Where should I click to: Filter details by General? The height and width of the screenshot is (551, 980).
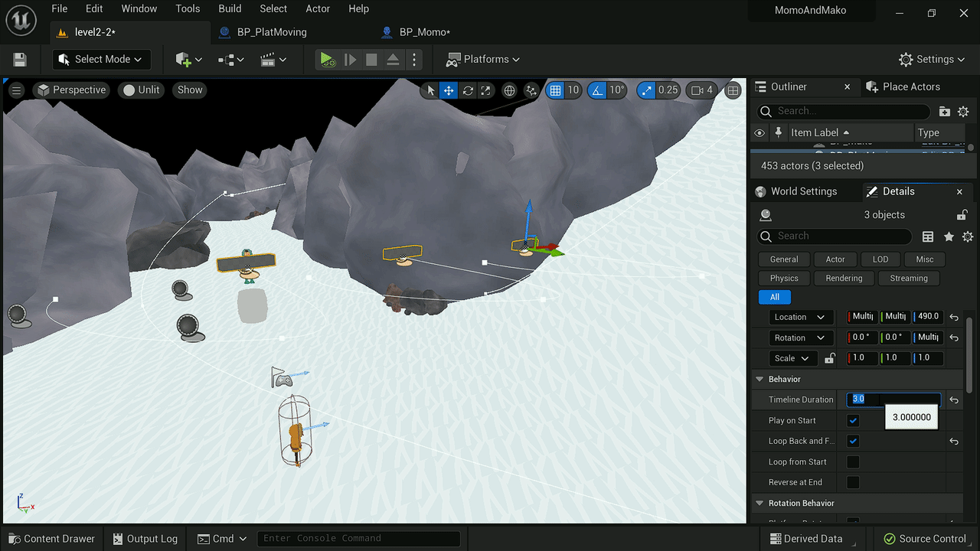[784, 259]
